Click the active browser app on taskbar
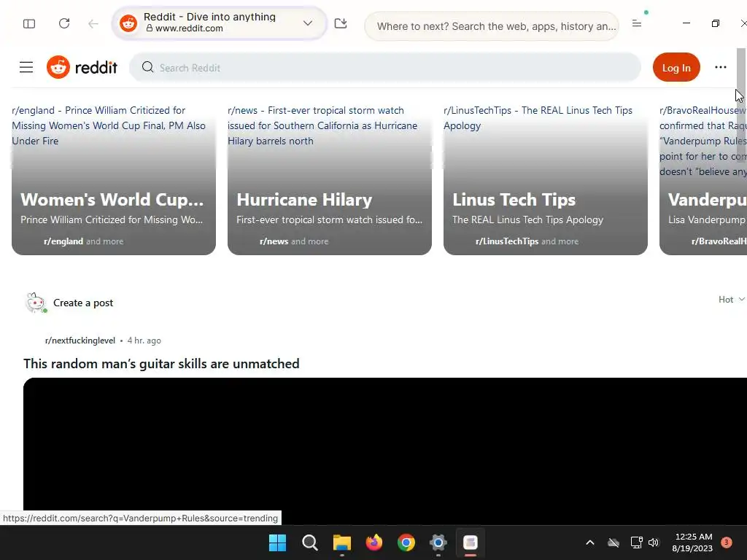The image size is (747, 560). pos(471,542)
